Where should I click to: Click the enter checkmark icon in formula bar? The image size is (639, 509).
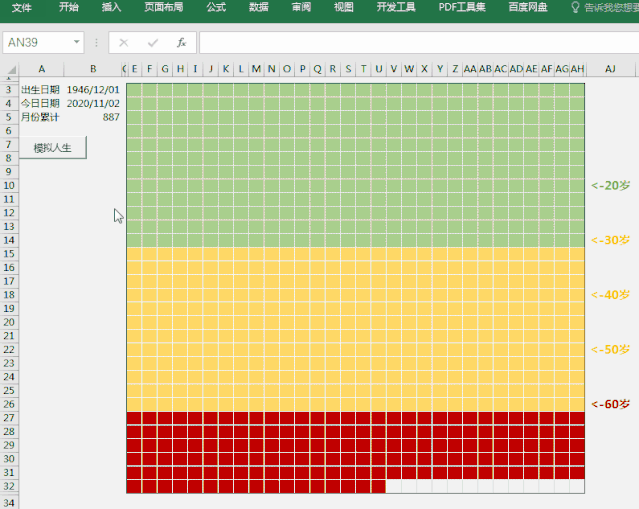pos(152,43)
